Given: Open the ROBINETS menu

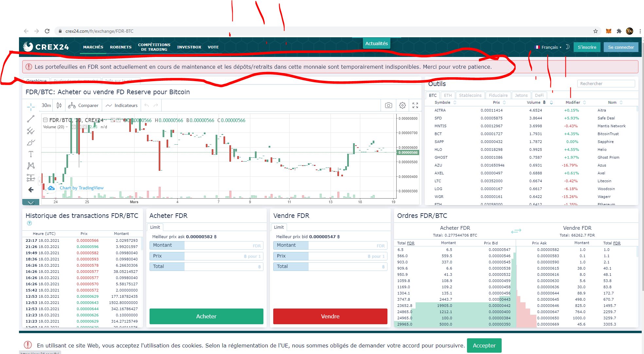Looking at the screenshot, I should coord(121,47).
